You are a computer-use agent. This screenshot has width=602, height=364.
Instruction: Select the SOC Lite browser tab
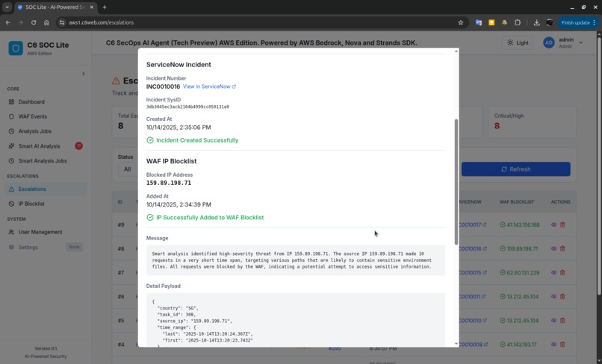56,7
